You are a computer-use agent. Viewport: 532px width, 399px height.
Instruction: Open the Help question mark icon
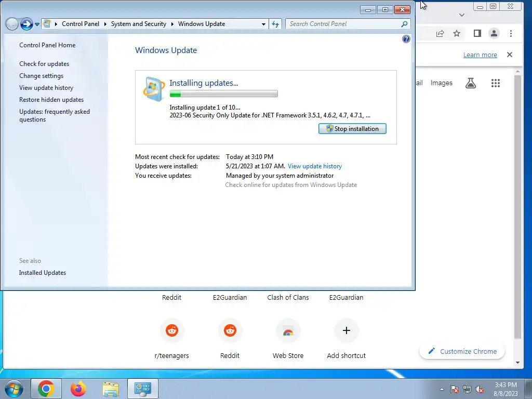(406, 39)
